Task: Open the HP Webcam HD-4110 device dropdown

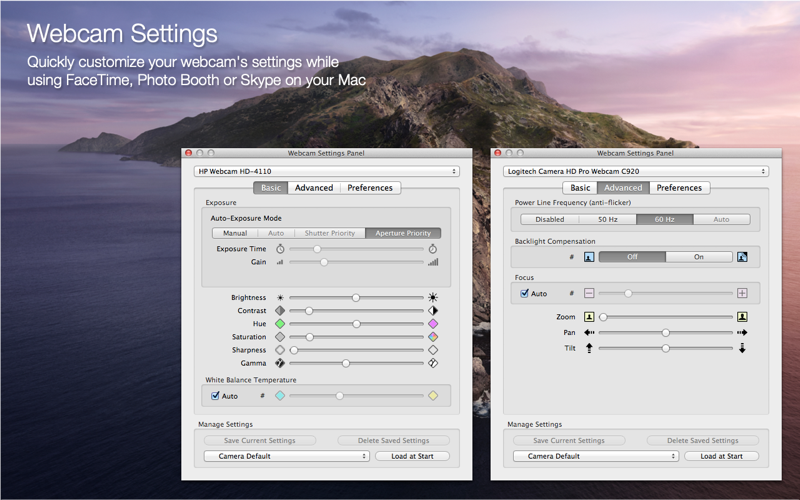Action: [x=327, y=171]
